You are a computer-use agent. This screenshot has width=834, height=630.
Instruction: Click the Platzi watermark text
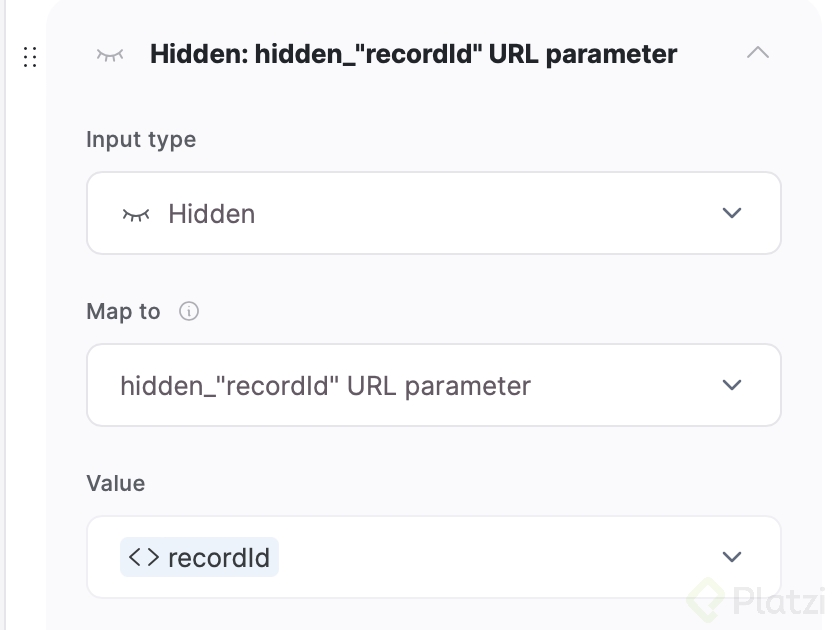780,600
